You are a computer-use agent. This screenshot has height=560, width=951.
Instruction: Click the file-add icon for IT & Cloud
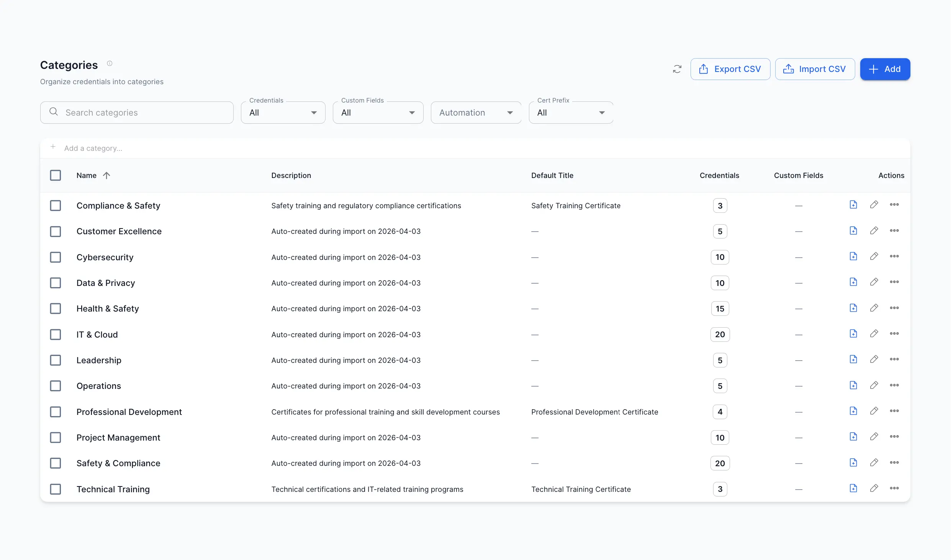(853, 333)
